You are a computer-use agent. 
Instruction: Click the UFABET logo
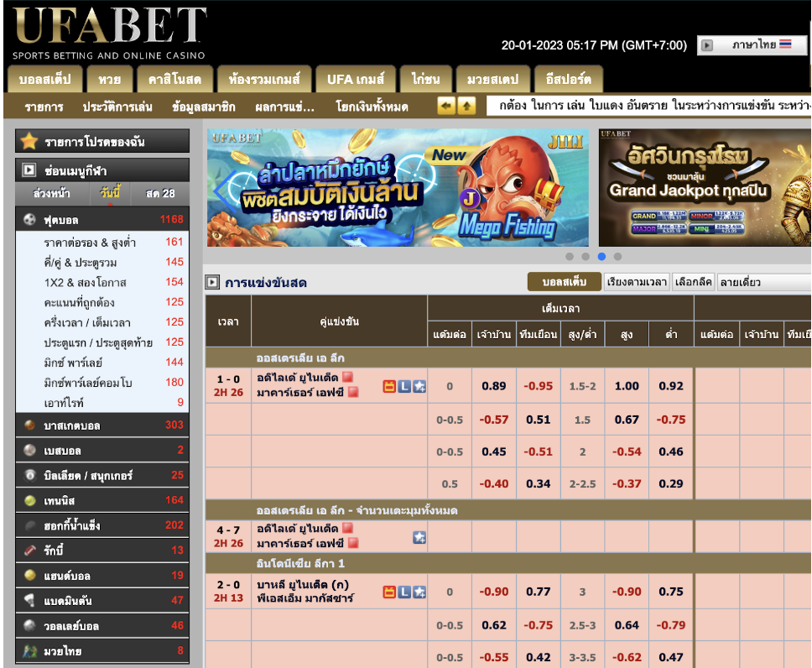[109, 34]
